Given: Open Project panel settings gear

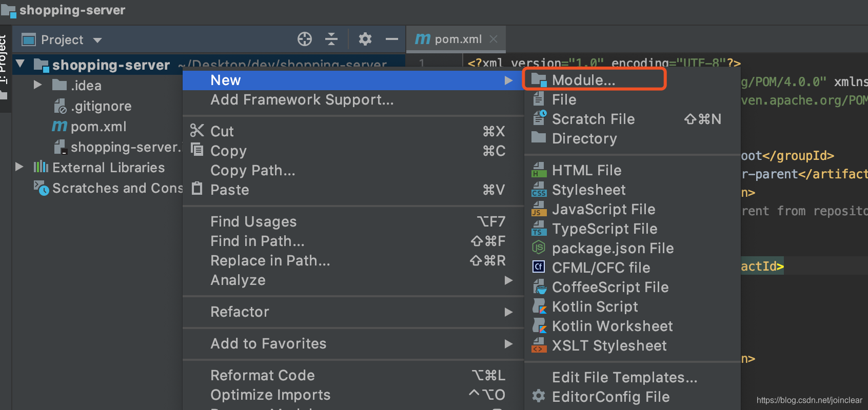Looking at the screenshot, I should pos(365,39).
